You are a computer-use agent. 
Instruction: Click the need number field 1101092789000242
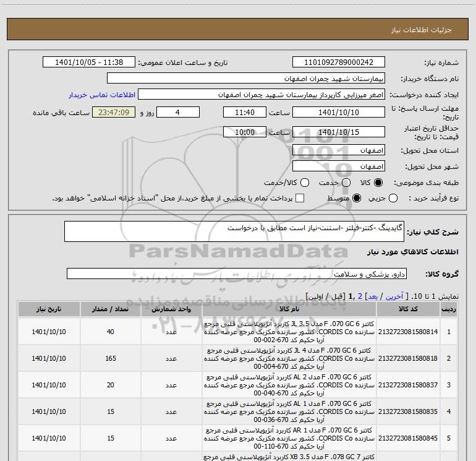pyautogui.click(x=339, y=62)
